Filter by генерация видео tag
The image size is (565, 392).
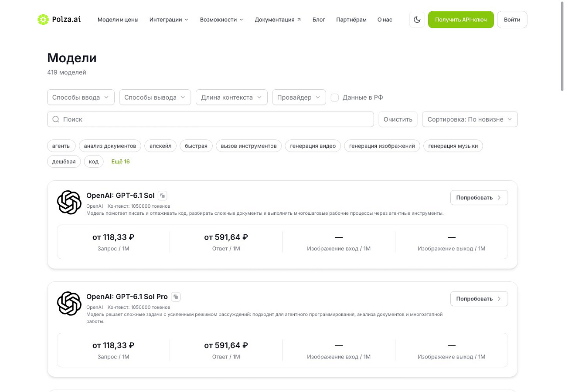pos(313,146)
